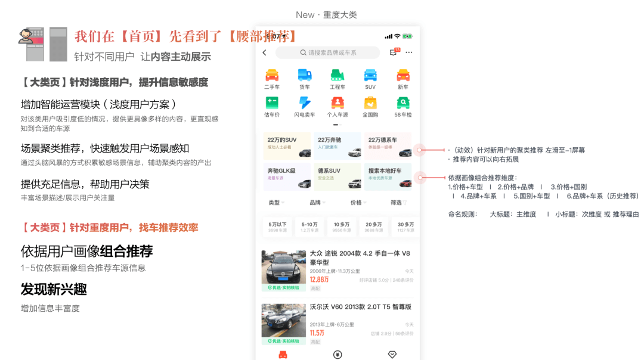Click the 依据画像组合推荐维度 annotation
The width and height of the screenshot is (644, 360).
pyautogui.click(x=482, y=178)
